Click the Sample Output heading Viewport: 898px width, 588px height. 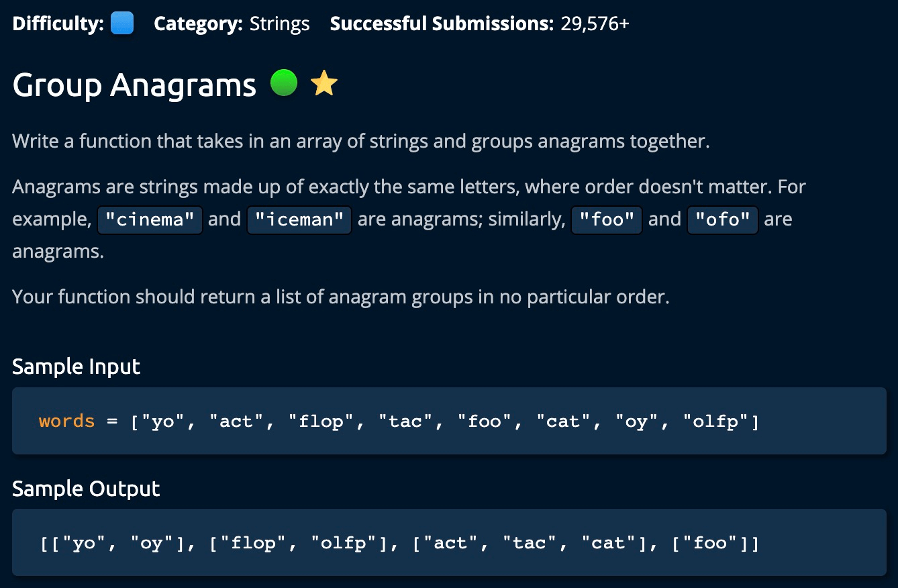[86, 489]
